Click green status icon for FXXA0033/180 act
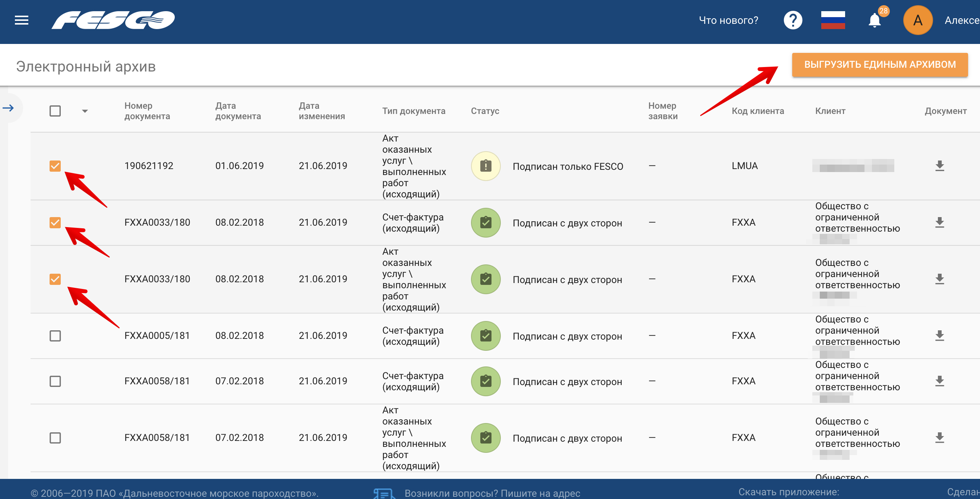 tap(486, 279)
